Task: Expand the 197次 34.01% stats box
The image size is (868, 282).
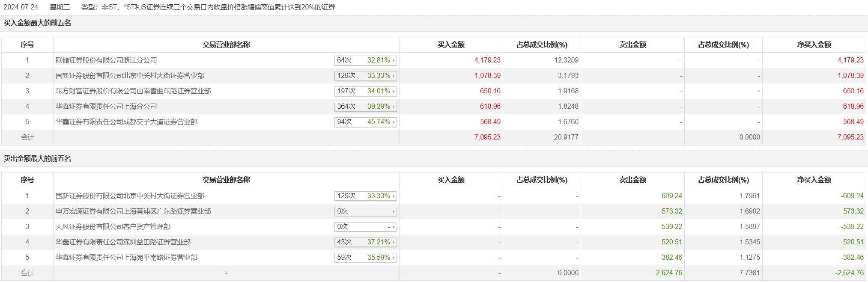Action: click(365, 91)
